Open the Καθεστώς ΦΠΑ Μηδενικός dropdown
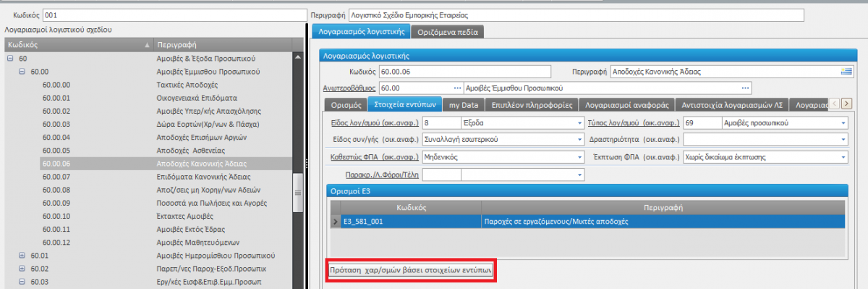The image size is (868, 289). click(x=579, y=156)
